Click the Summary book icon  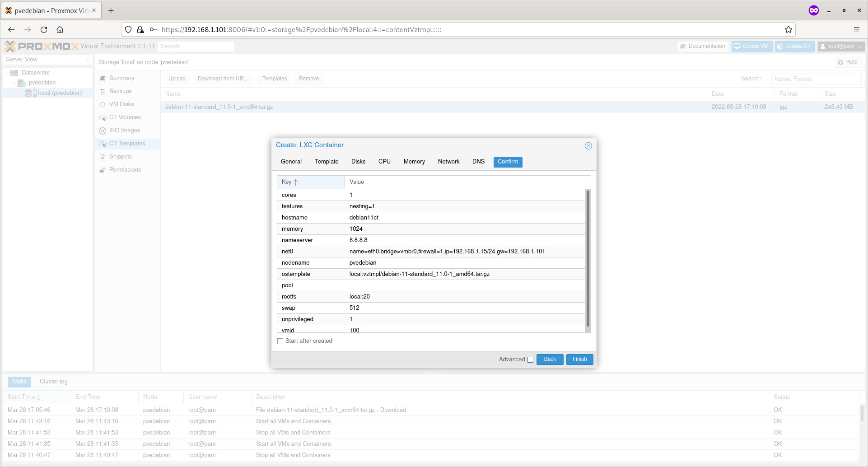[x=103, y=79]
